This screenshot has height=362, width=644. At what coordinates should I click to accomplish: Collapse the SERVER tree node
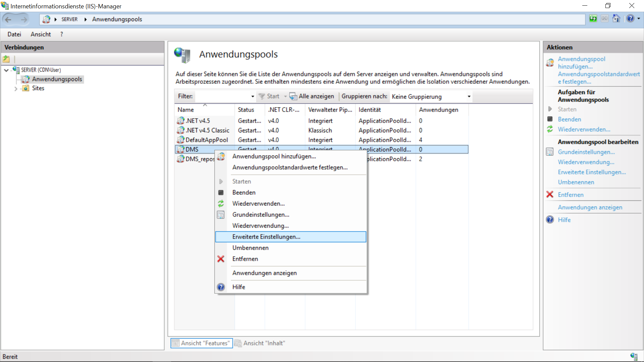[x=6, y=70]
